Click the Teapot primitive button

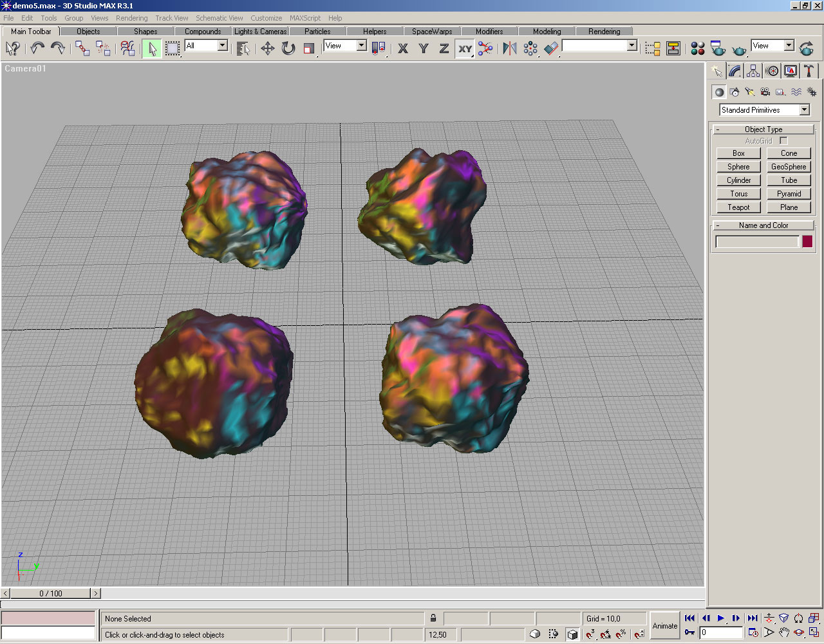[x=738, y=207]
